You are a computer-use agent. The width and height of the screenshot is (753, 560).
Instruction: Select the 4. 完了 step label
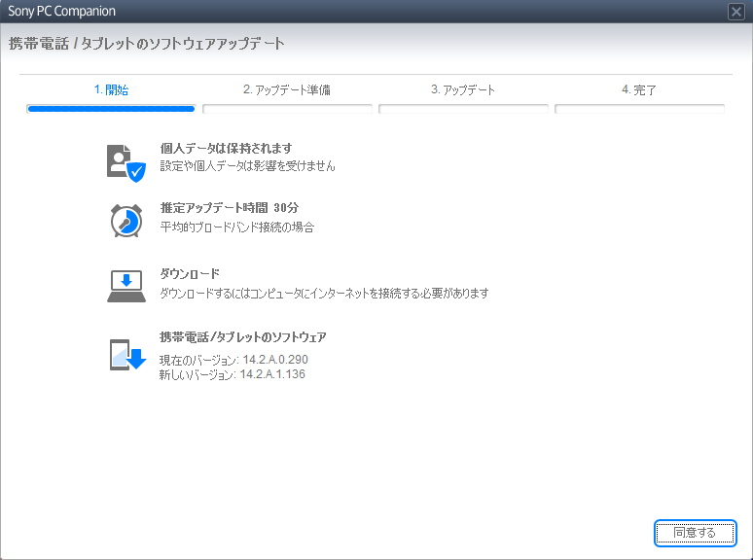(x=639, y=89)
